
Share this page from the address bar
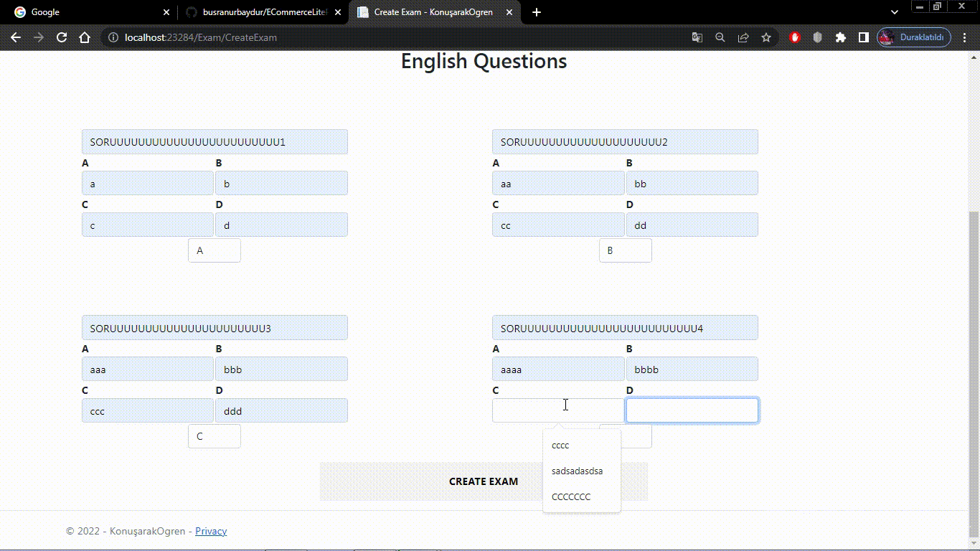[743, 37]
